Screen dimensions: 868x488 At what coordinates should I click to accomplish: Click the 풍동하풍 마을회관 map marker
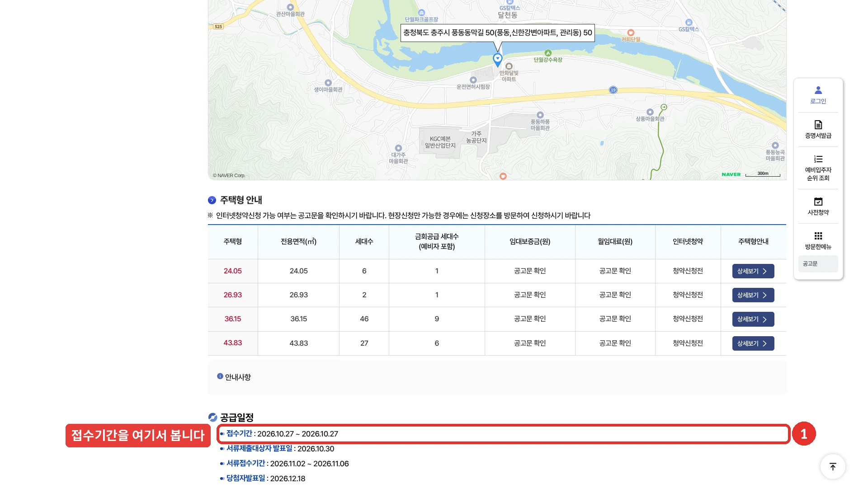[540, 115]
